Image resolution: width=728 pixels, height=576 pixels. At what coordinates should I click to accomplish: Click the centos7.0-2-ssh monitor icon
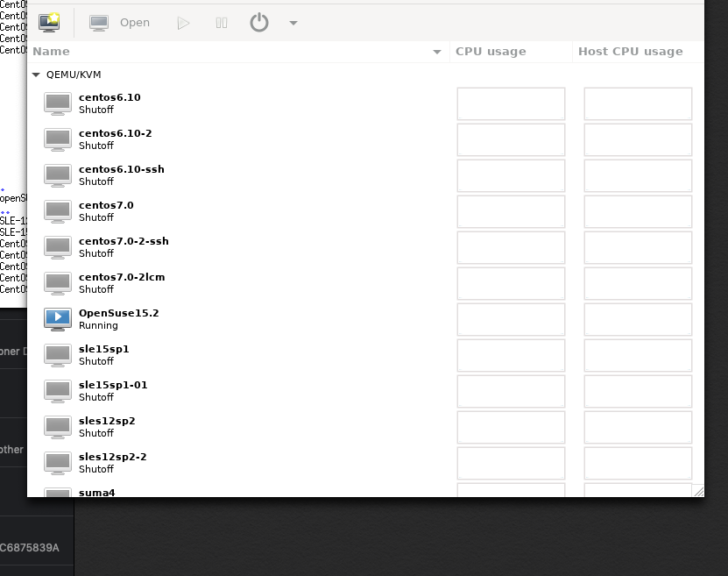pos(58,247)
